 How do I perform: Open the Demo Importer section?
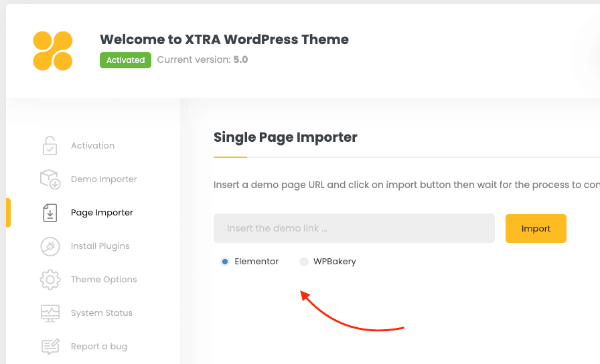[104, 179]
